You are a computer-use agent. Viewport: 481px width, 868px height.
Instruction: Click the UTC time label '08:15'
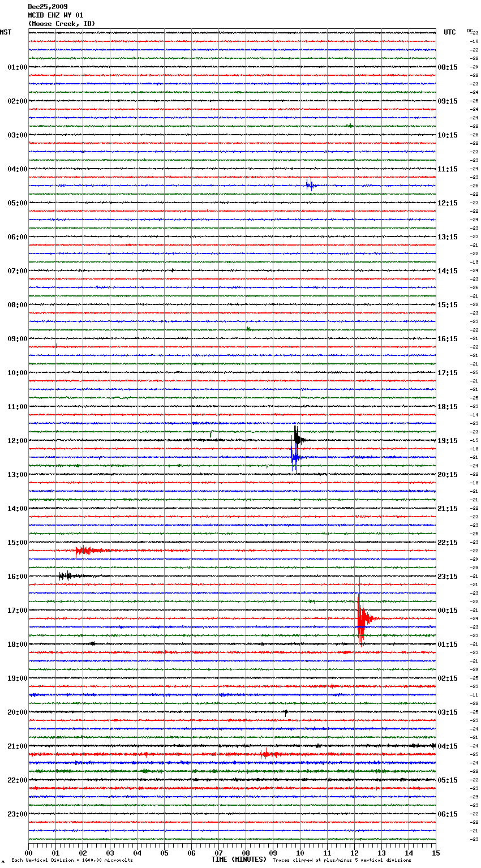click(x=448, y=67)
